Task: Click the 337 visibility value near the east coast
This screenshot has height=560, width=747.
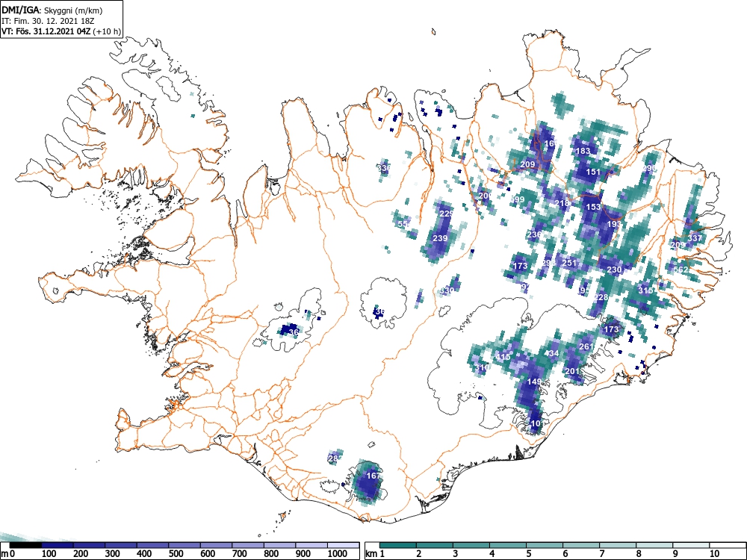Action: (x=695, y=238)
